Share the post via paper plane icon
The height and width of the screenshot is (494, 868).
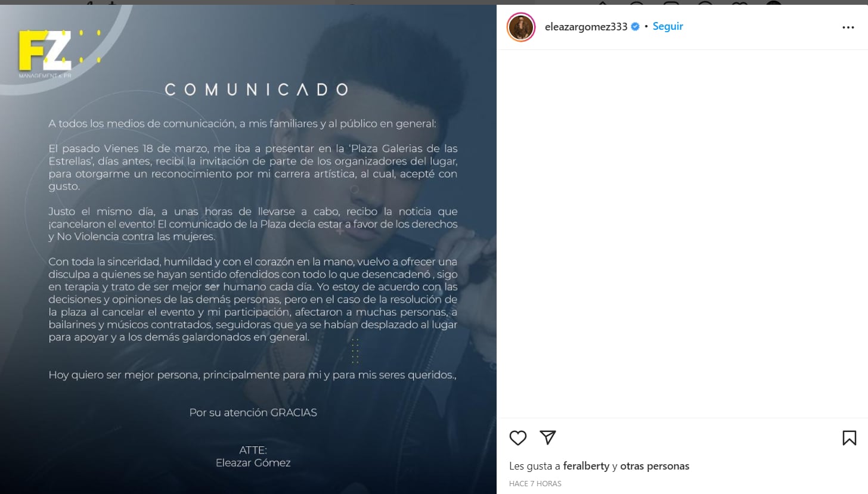pyautogui.click(x=548, y=437)
